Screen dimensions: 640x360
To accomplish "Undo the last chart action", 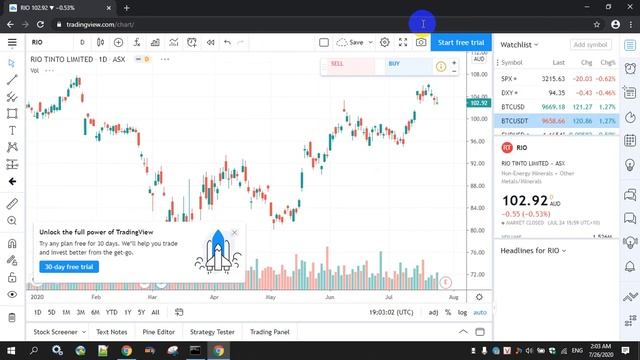I will (x=227, y=42).
